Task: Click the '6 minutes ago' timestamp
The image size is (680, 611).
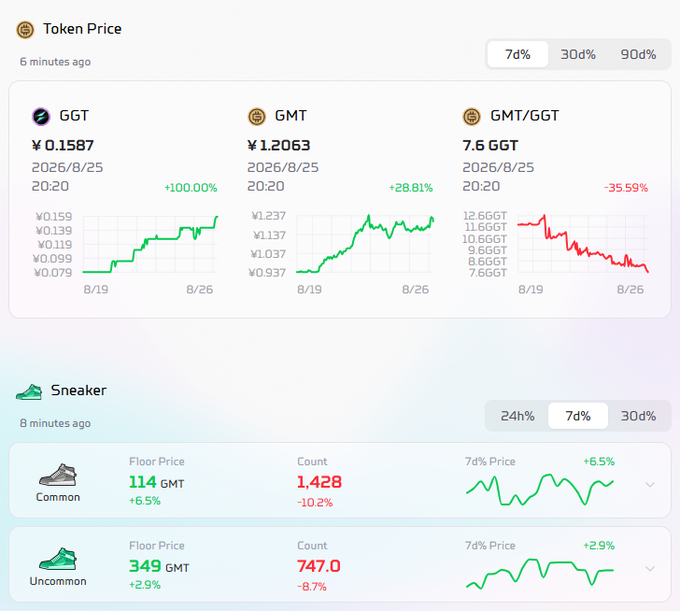Action: [x=55, y=62]
